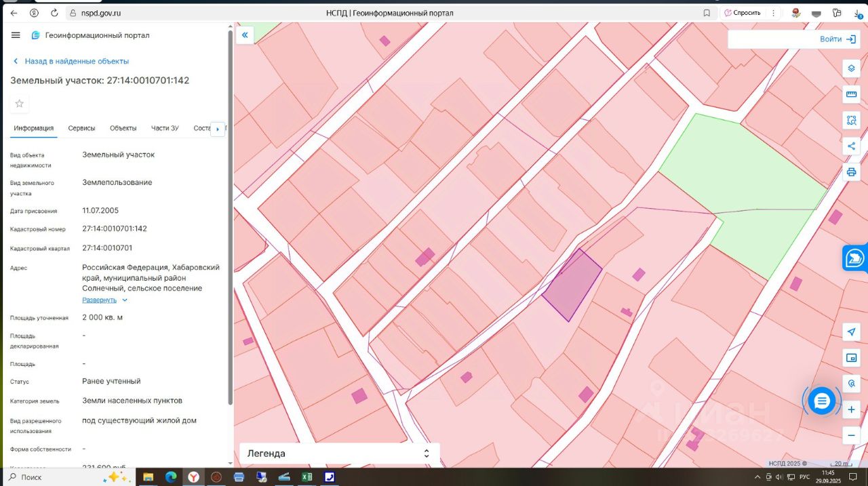Print the map using printer icon
Image resolution: width=868 pixels, height=486 pixels.
tap(851, 172)
